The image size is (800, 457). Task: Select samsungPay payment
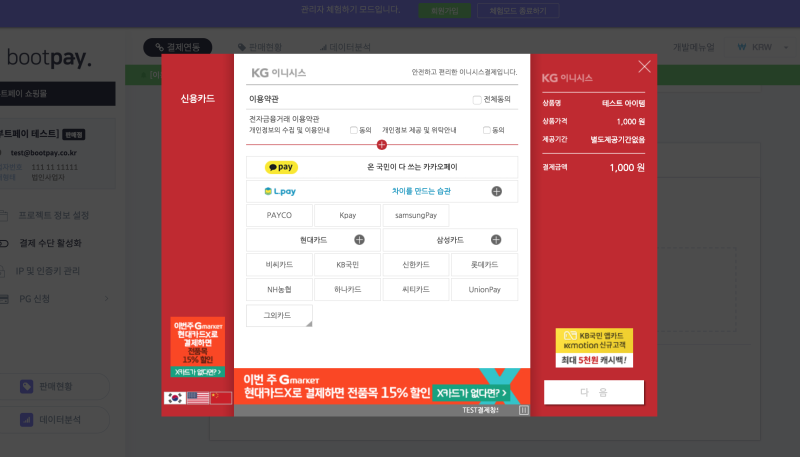(x=416, y=215)
